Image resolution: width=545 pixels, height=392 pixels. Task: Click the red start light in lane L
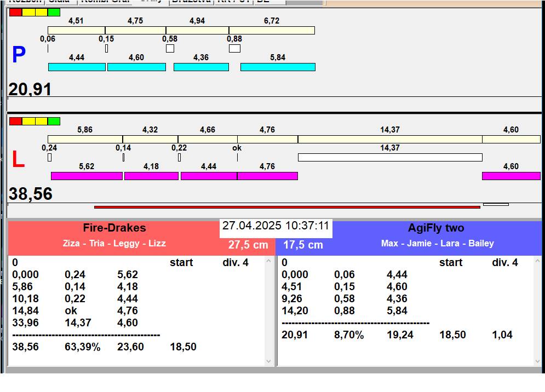click(16, 121)
